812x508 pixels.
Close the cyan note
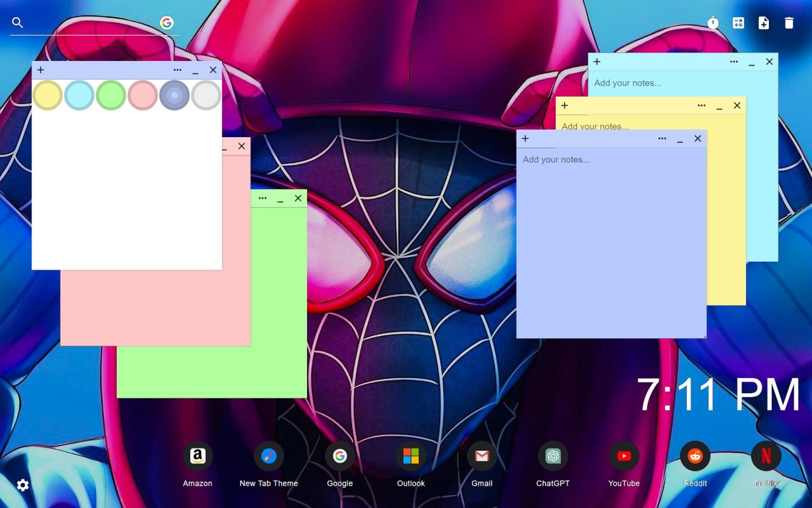(x=769, y=62)
